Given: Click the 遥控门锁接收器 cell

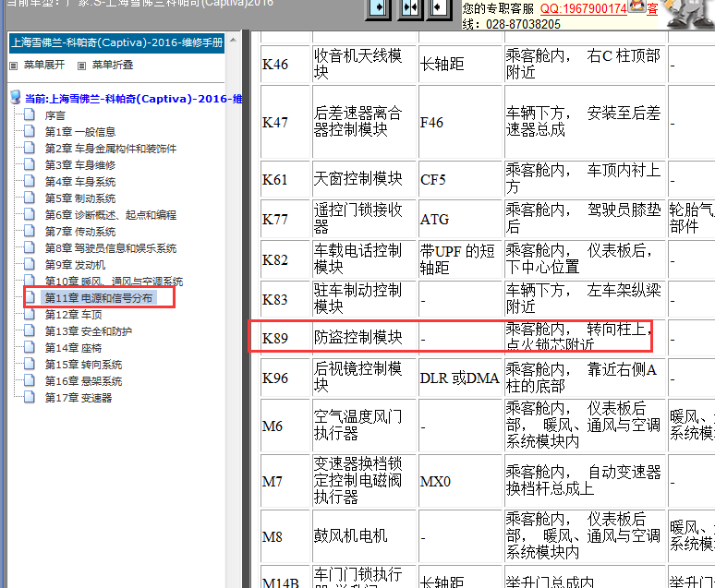Looking at the screenshot, I should 365,219.
